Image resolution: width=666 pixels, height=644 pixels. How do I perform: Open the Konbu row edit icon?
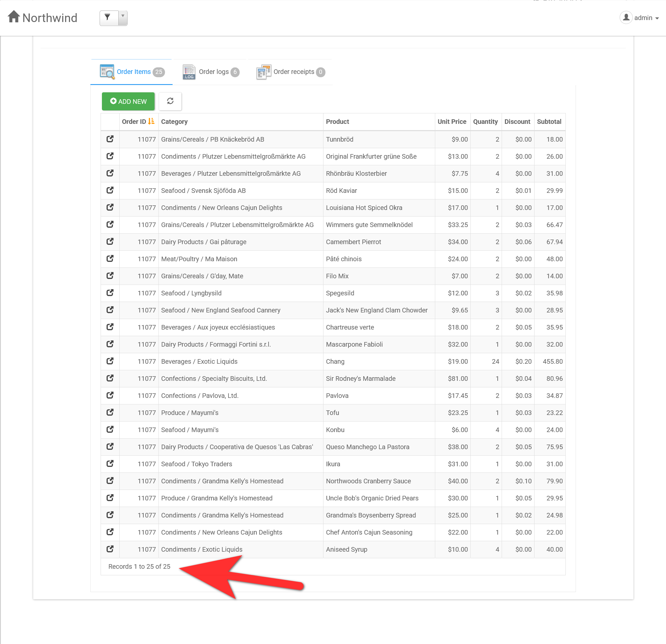(110, 429)
